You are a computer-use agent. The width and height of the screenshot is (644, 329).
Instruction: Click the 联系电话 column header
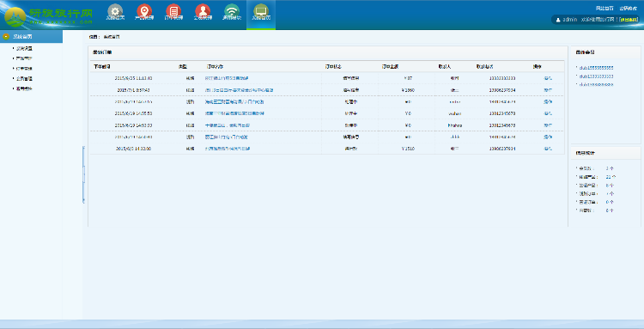tap(484, 66)
